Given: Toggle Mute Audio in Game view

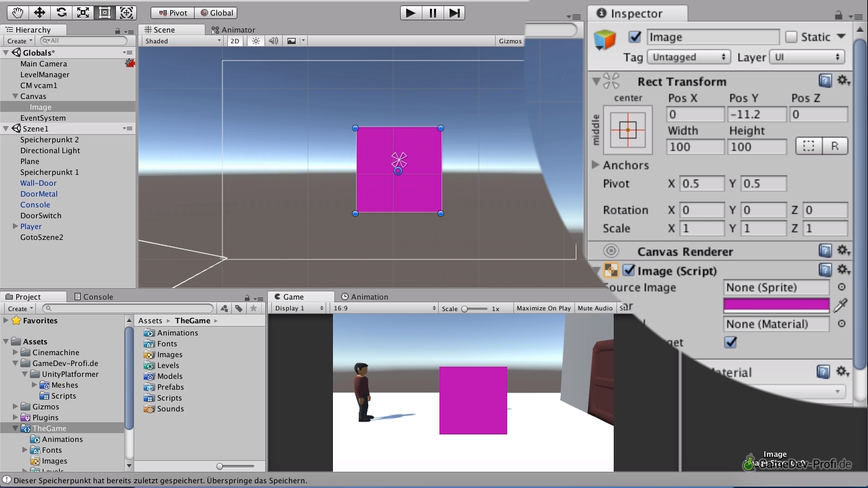Looking at the screenshot, I should pos(595,308).
